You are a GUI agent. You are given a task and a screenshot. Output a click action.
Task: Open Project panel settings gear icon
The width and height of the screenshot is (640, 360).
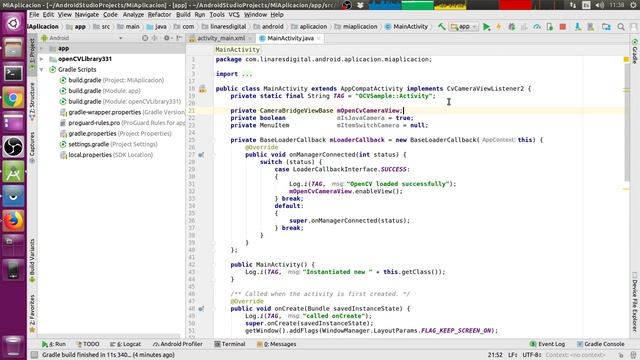pyautogui.click(x=167, y=38)
